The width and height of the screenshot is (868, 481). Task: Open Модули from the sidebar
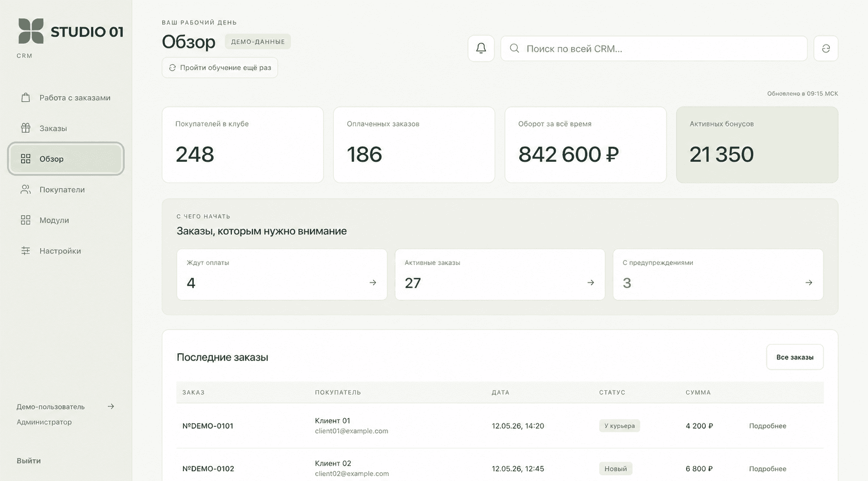(x=66, y=220)
